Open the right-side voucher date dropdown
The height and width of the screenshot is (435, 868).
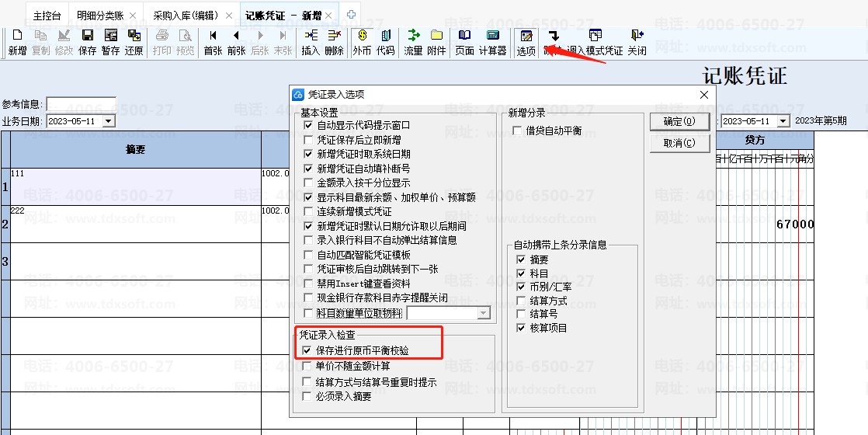[x=783, y=121]
